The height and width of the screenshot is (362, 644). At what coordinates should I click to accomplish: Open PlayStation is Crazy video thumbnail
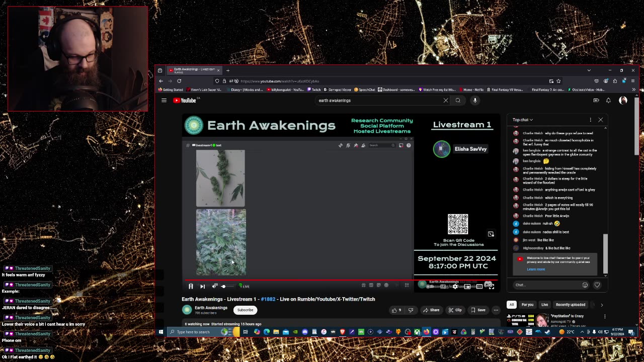[x=527, y=319]
